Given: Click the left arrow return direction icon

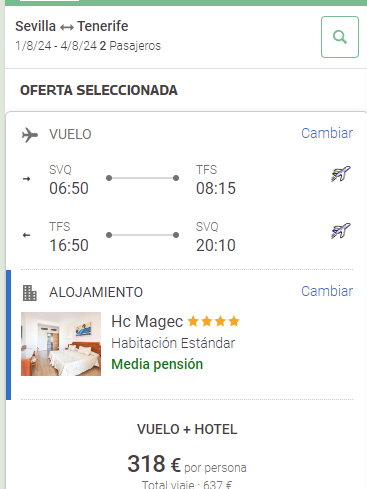Looking at the screenshot, I should click(x=27, y=235).
